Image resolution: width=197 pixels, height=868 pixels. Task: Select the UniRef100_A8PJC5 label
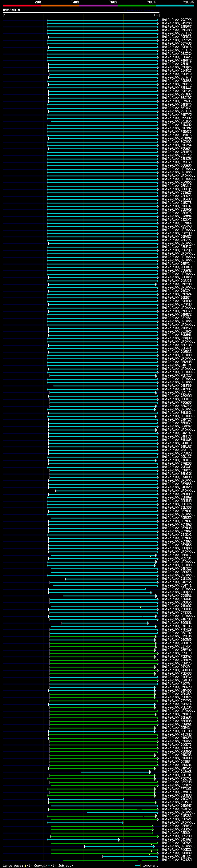click(x=177, y=504)
